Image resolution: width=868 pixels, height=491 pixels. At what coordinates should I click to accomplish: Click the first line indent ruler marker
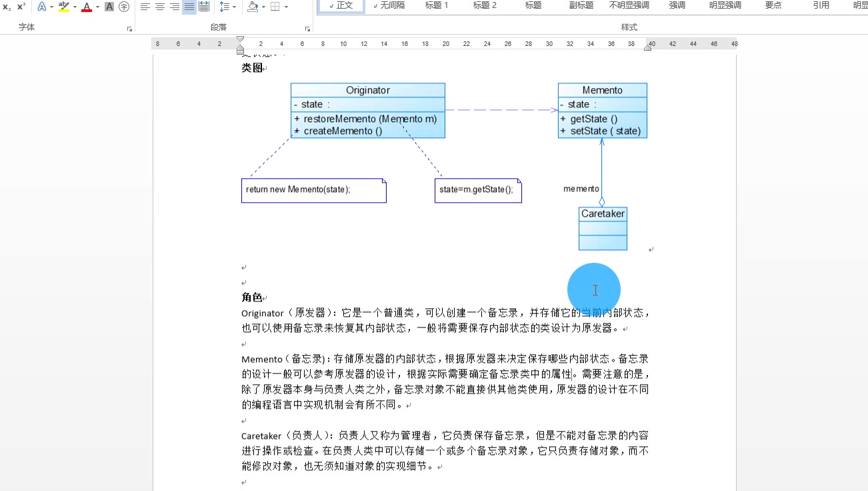tap(240, 39)
